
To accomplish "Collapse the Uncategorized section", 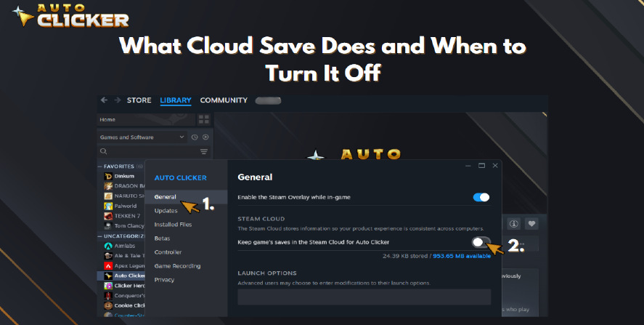I will click(x=99, y=236).
